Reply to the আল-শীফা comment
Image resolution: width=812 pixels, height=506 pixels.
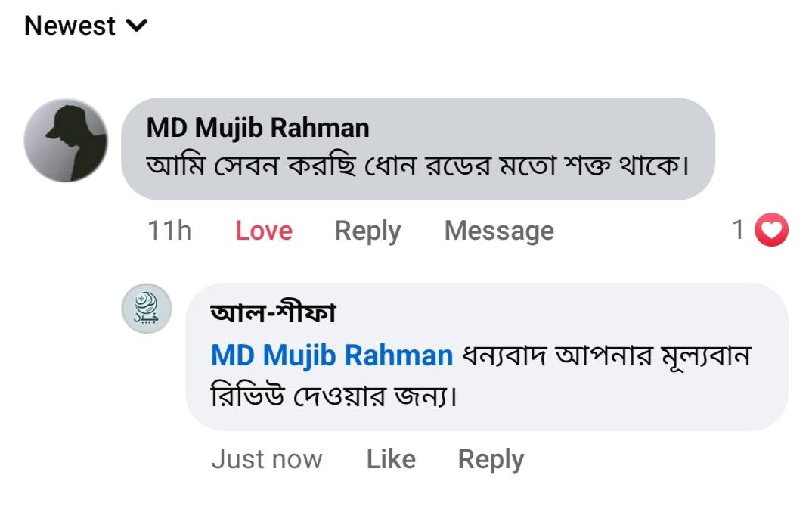point(491,459)
